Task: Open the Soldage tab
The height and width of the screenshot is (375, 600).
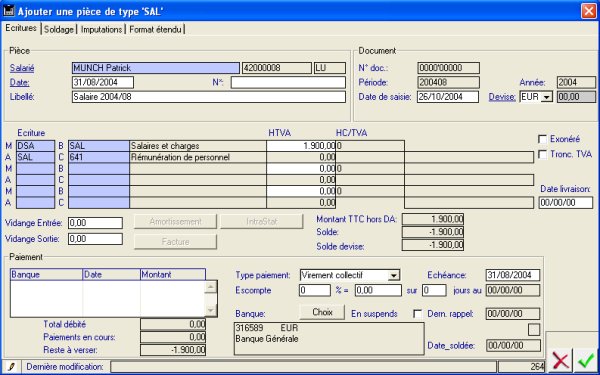Action: (x=59, y=29)
